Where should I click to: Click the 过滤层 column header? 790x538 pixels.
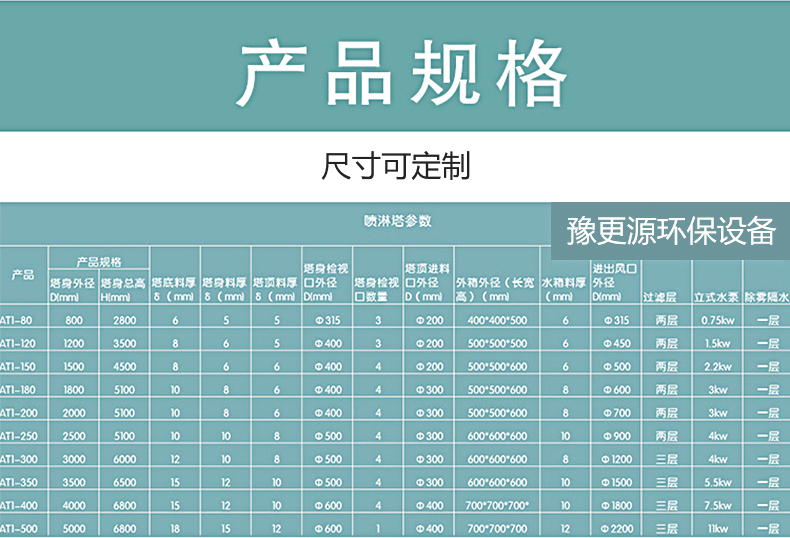(x=666, y=297)
